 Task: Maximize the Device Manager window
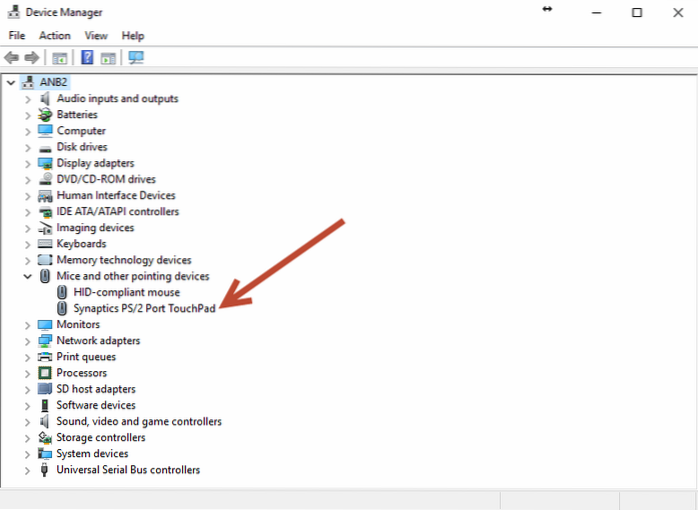point(637,12)
